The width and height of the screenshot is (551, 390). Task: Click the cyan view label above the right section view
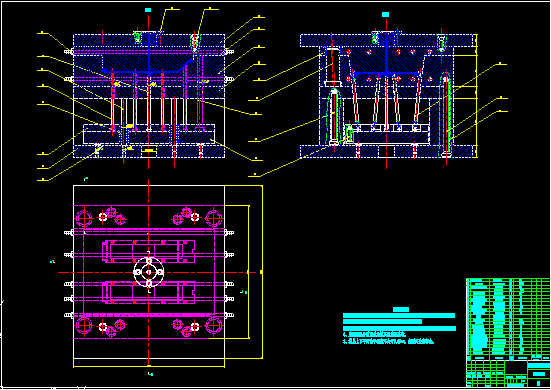click(x=385, y=14)
